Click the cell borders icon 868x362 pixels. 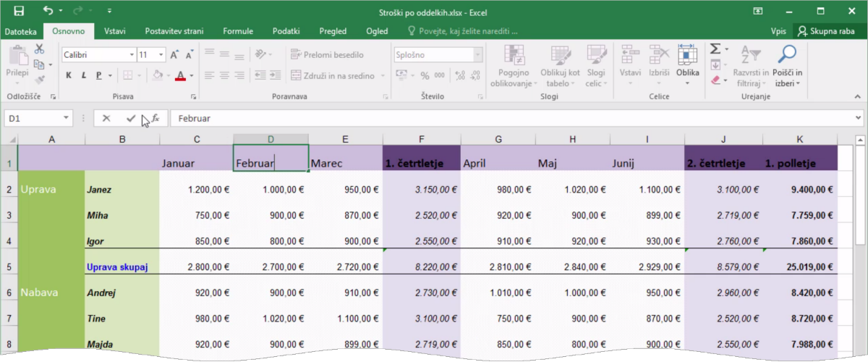(127, 75)
